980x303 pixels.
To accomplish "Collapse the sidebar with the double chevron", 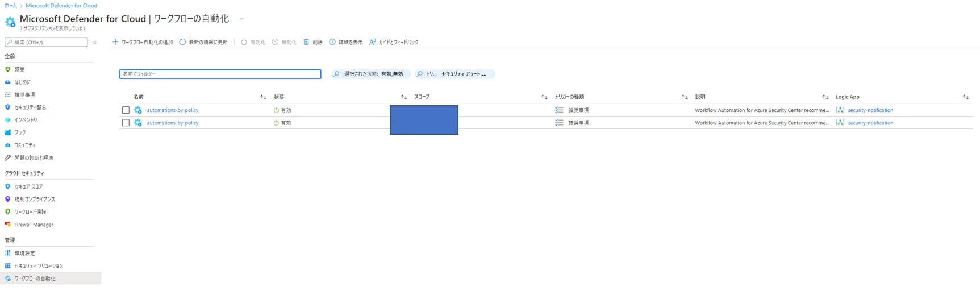I will pos(95,42).
